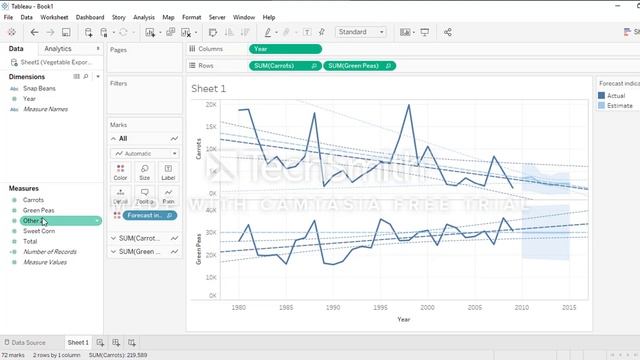Click the New Story icon at bottom

pos(131,342)
